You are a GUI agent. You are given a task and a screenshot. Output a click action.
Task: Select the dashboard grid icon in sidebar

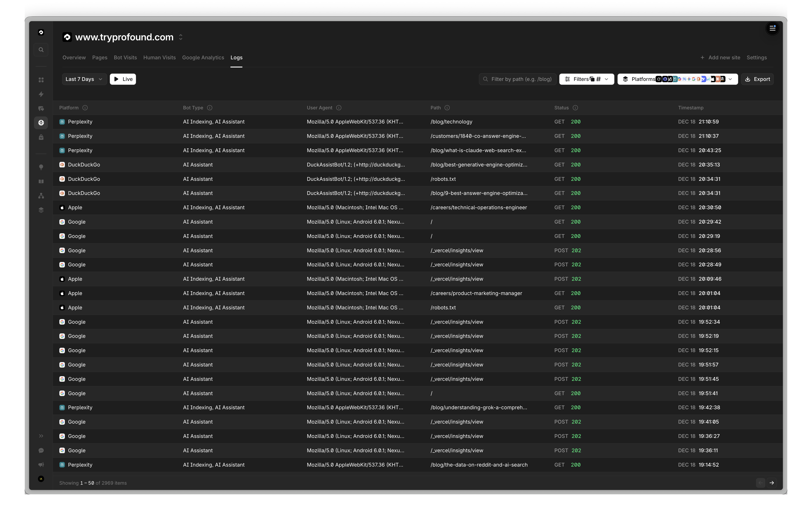pyautogui.click(x=41, y=79)
